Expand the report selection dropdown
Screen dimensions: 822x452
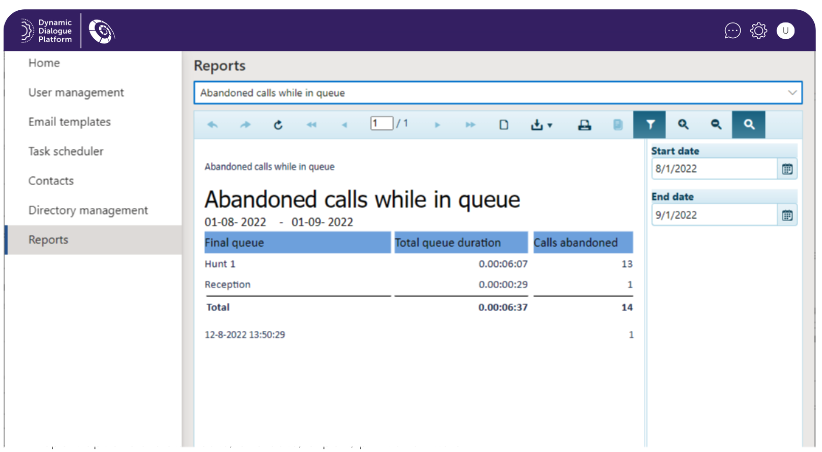tap(792, 93)
